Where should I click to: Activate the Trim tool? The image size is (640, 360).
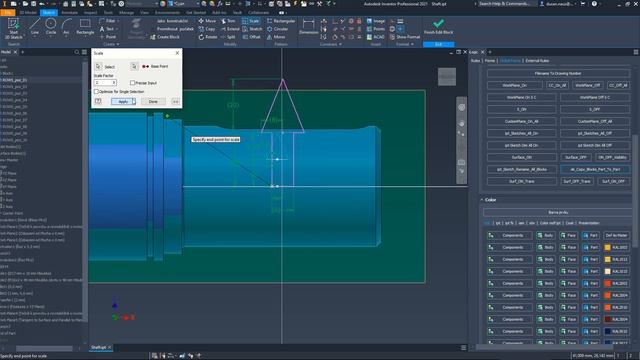point(228,21)
